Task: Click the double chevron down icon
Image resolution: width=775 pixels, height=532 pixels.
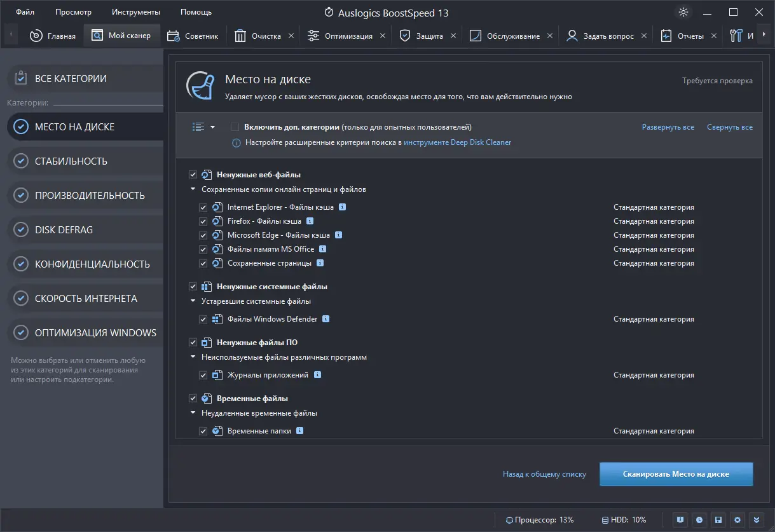Action: (756, 519)
